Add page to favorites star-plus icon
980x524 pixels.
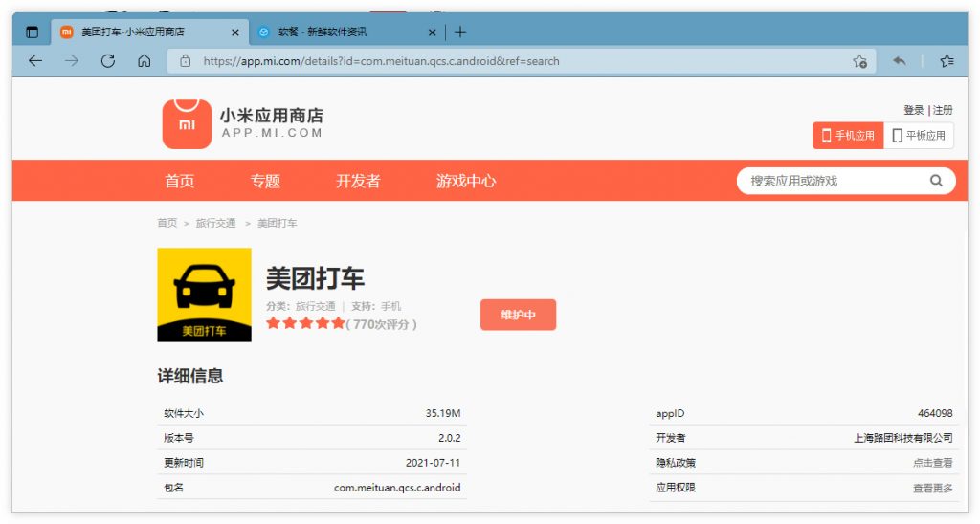click(860, 61)
